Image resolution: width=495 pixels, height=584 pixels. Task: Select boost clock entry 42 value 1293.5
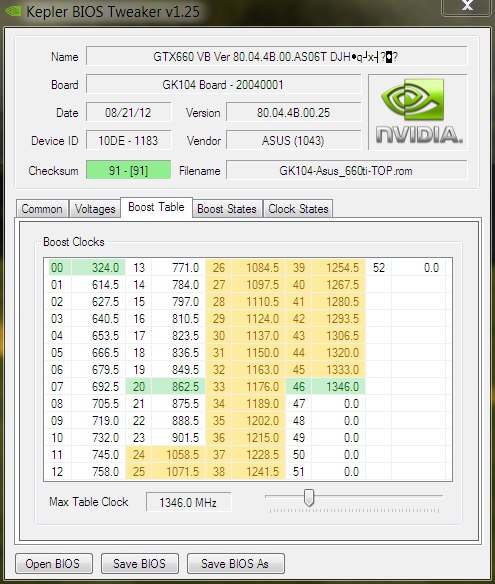[x=339, y=318]
